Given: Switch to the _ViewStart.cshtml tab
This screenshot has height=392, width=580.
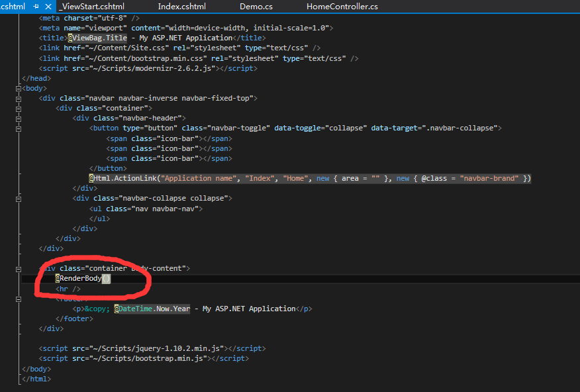Looking at the screenshot, I should click(92, 6).
